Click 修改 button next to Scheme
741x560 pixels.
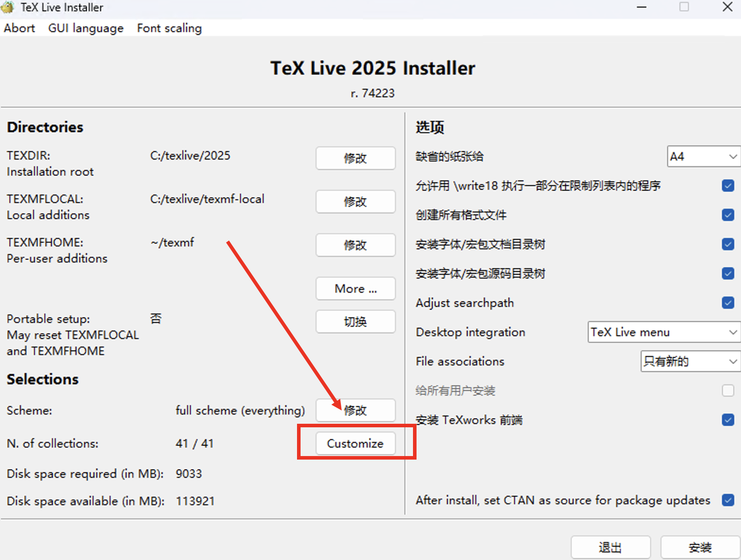(355, 410)
